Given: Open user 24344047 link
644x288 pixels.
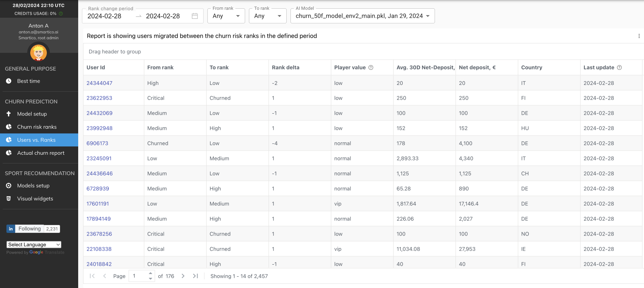Looking at the screenshot, I should pos(99,83).
